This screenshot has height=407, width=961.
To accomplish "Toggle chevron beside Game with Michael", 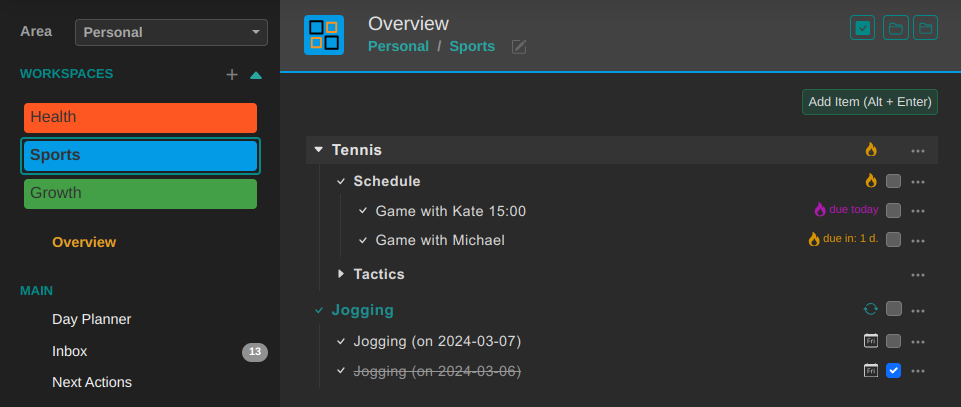I will click(x=363, y=240).
